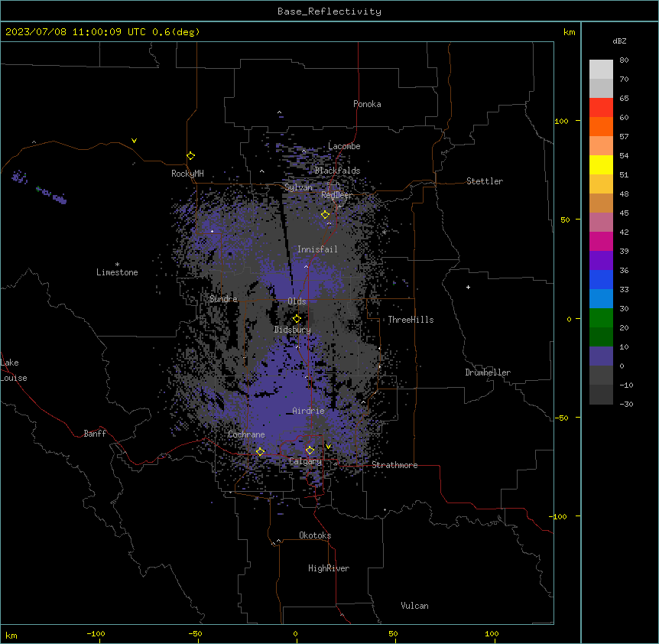Select the yellow diamond marker below Cochrane
The width and height of the screenshot is (659, 644).
(260, 451)
